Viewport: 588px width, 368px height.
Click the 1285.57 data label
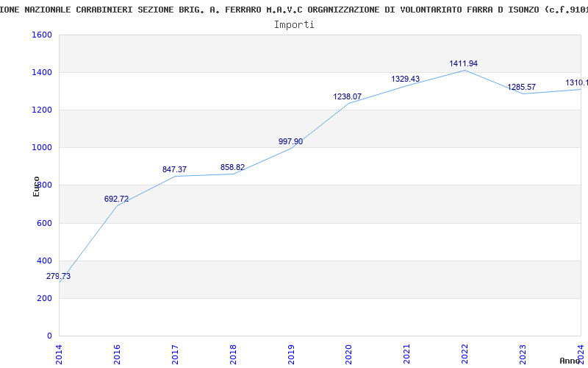pos(522,87)
